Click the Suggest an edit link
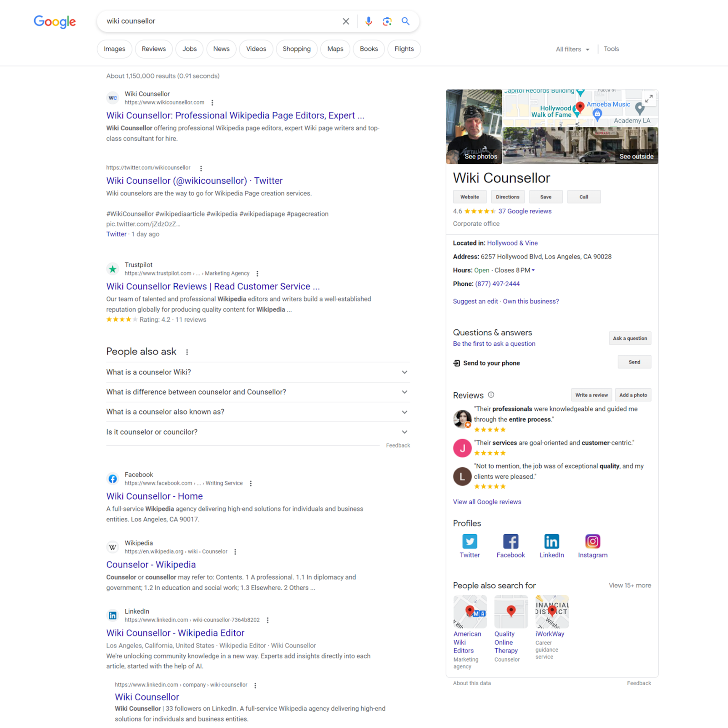This screenshot has height=728, width=728. coord(475,301)
